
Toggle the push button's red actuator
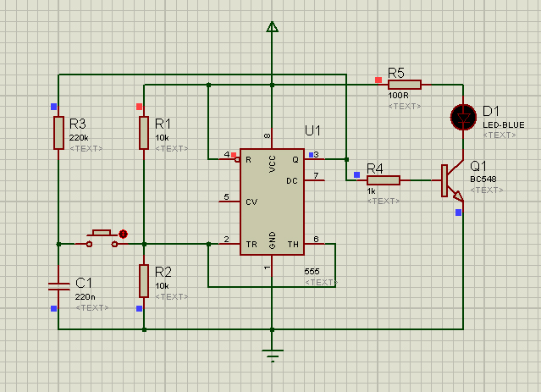pyautogui.click(x=123, y=235)
